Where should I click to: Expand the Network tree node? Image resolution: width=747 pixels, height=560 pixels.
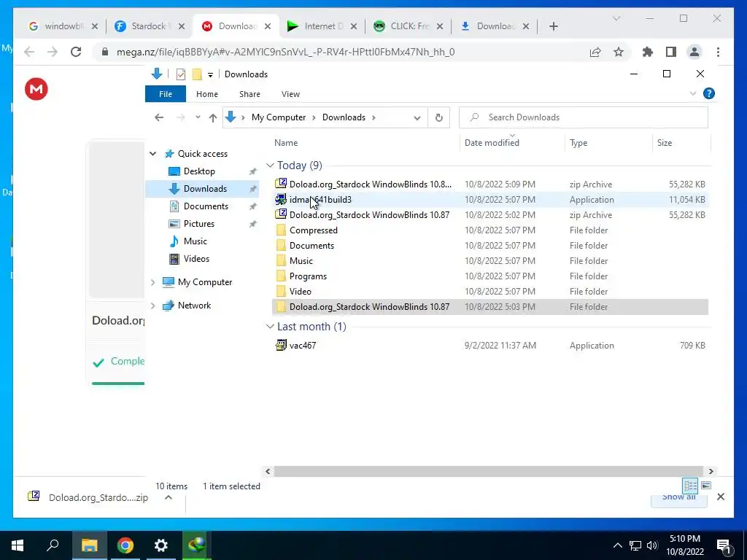(153, 306)
